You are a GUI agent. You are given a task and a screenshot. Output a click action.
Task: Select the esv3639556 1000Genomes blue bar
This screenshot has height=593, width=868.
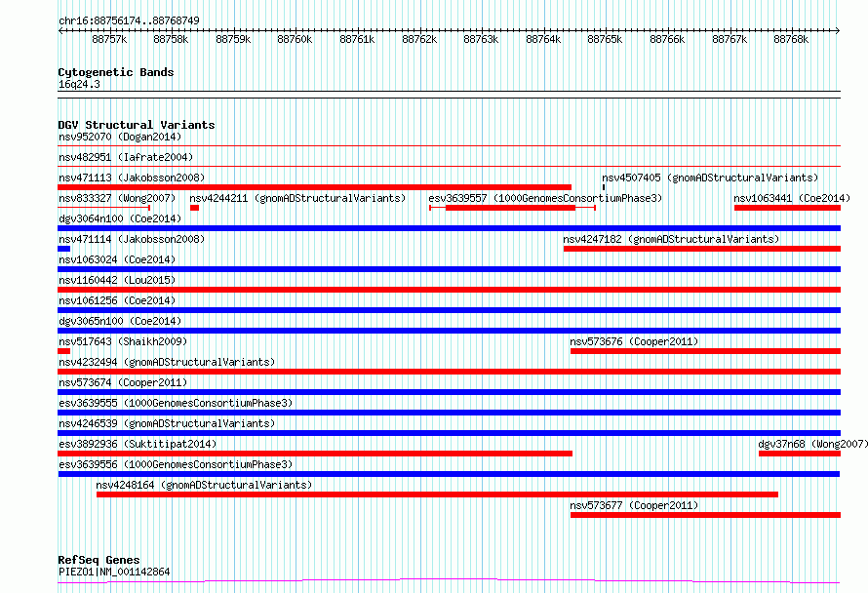[449, 474]
